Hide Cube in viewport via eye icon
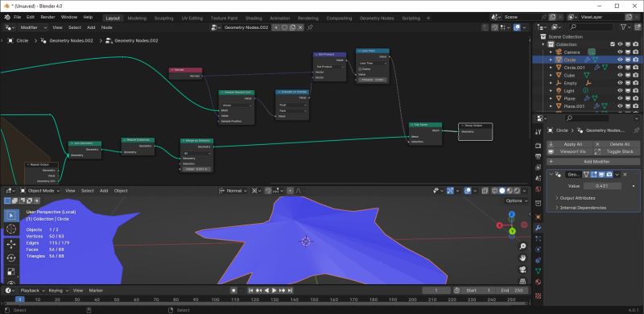This screenshot has width=644, height=314. 620,75
